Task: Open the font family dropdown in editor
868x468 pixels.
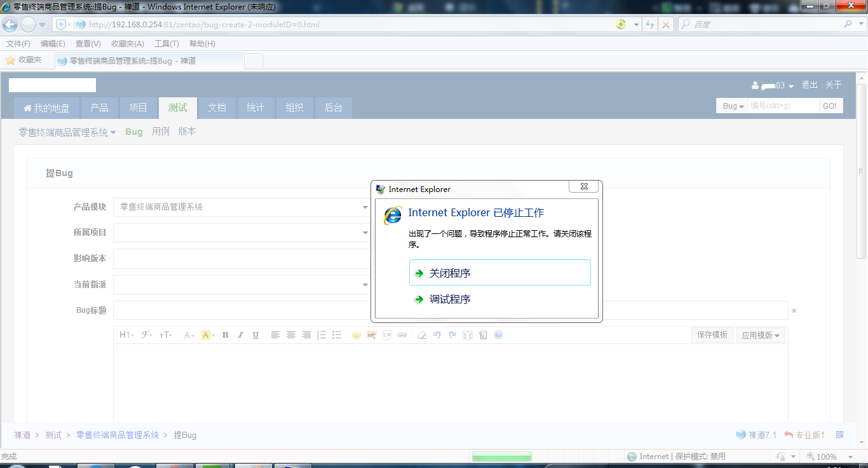Action: tap(146, 335)
